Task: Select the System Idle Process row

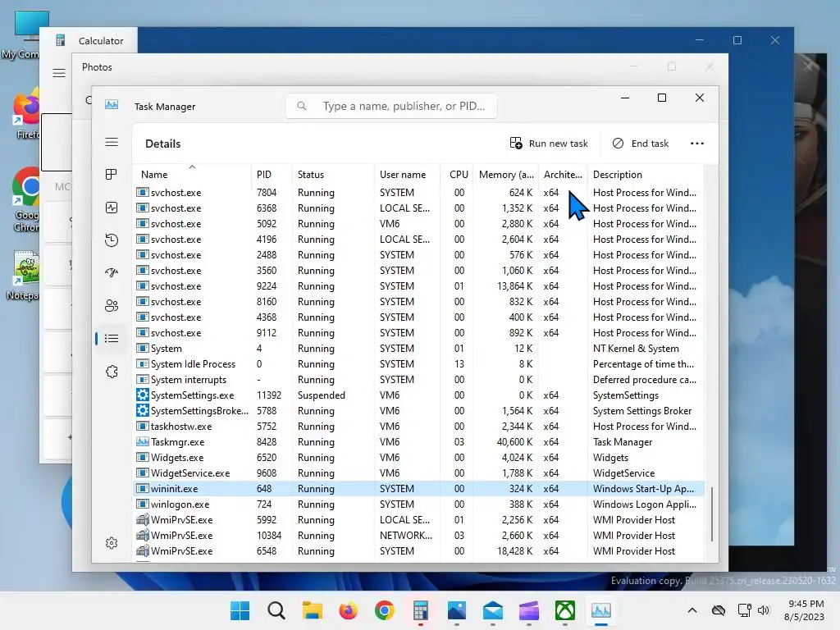Action: pyautogui.click(x=418, y=363)
